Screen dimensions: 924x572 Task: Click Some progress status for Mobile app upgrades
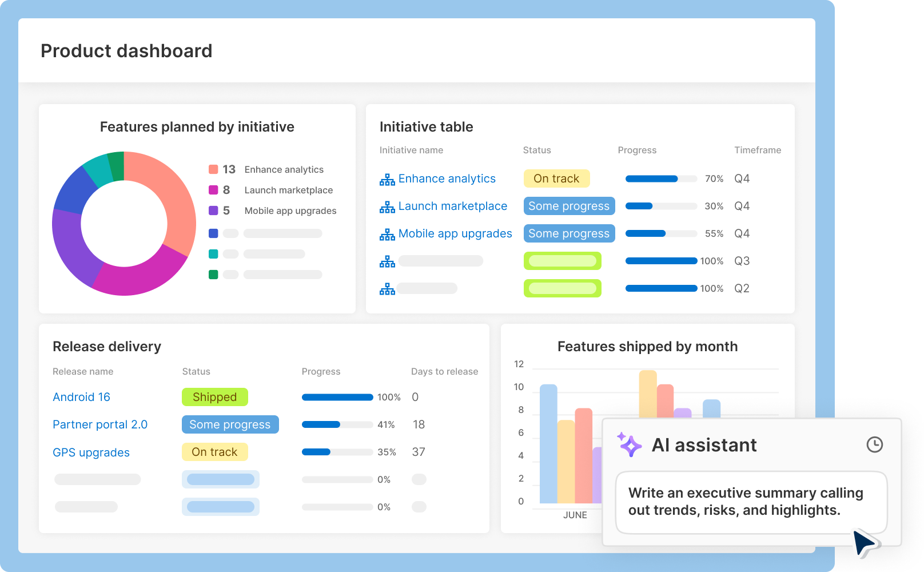pyautogui.click(x=569, y=233)
